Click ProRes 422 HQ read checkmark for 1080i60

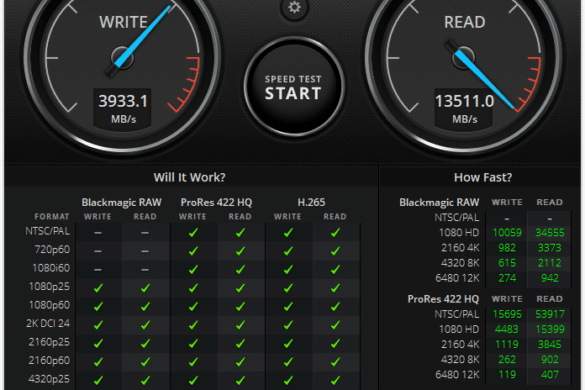point(240,269)
